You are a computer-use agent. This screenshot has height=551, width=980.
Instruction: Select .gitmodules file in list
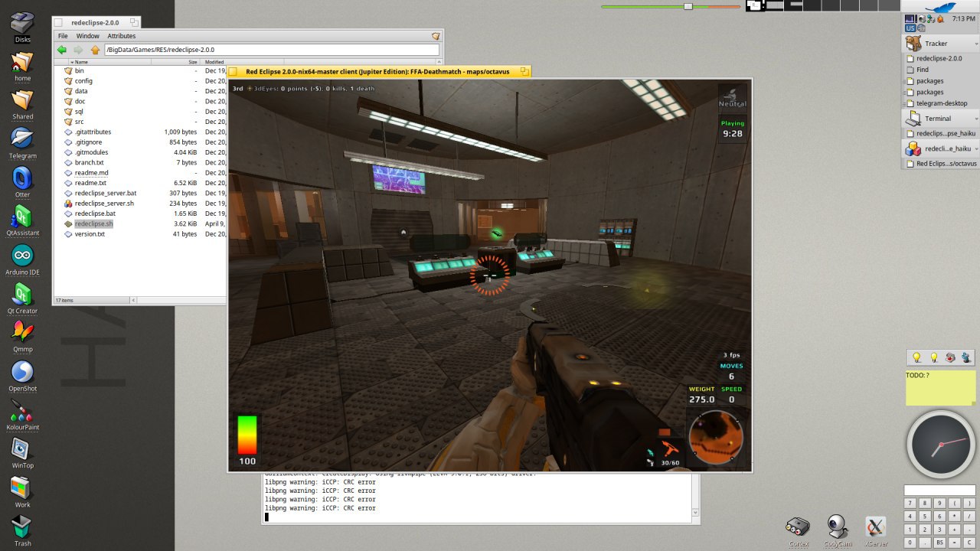click(x=91, y=152)
